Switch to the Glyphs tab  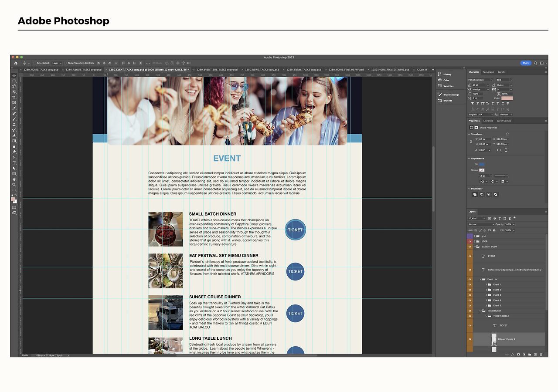pos(502,72)
